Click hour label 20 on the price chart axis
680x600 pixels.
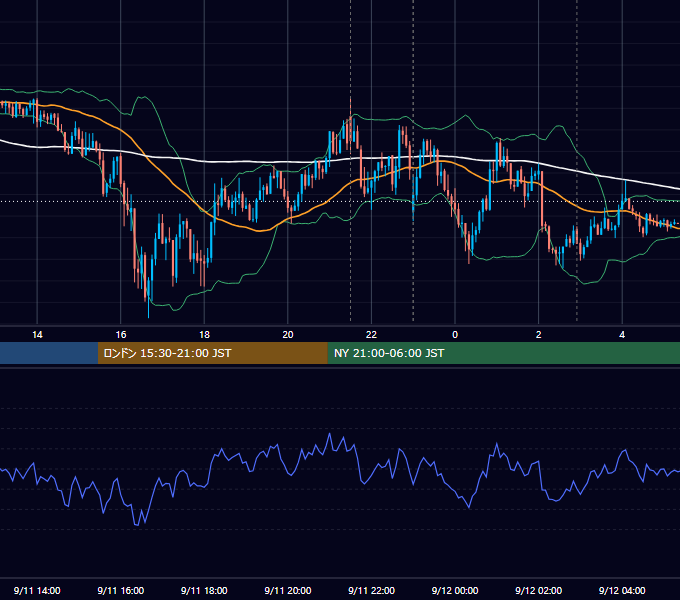point(288,335)
